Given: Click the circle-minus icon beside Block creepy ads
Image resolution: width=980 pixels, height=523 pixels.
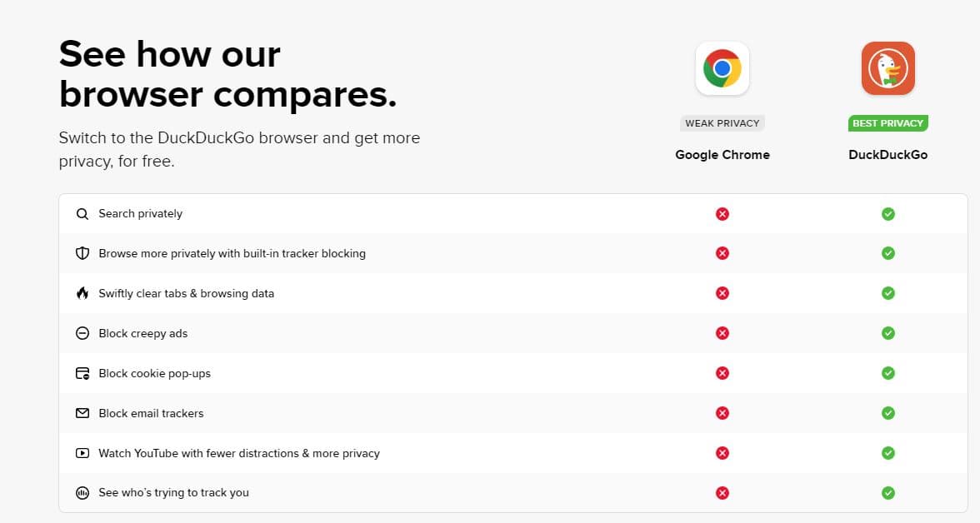Looking at the screenshot, I should 82,333.
